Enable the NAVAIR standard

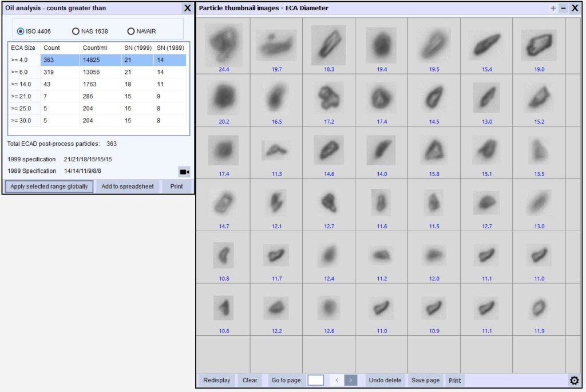131,31
